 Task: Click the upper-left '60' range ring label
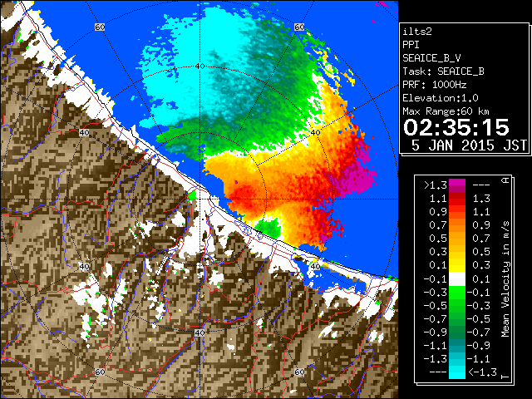(100, 27)
